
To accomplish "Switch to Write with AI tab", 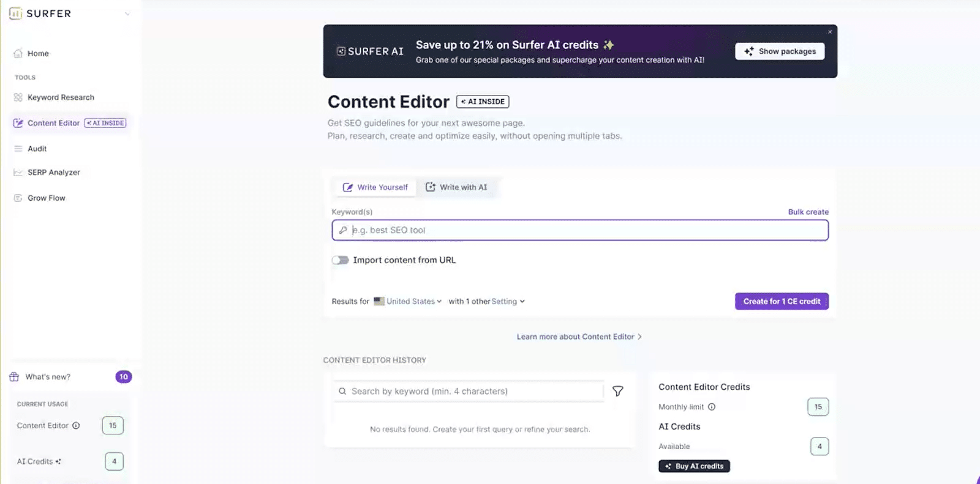I will [x=457, y=187].
